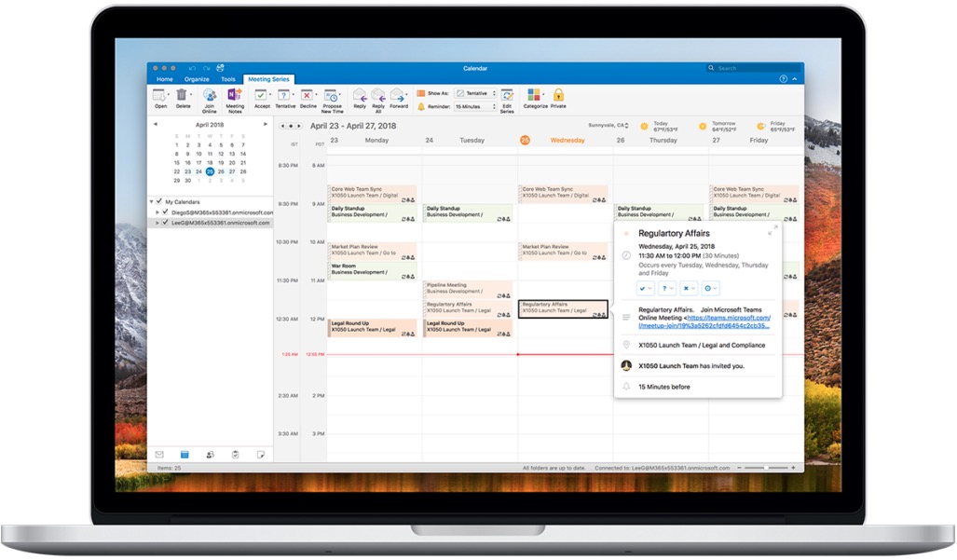
Task: Uncheck the My Calendars checkbox
Action: point(159,201)
